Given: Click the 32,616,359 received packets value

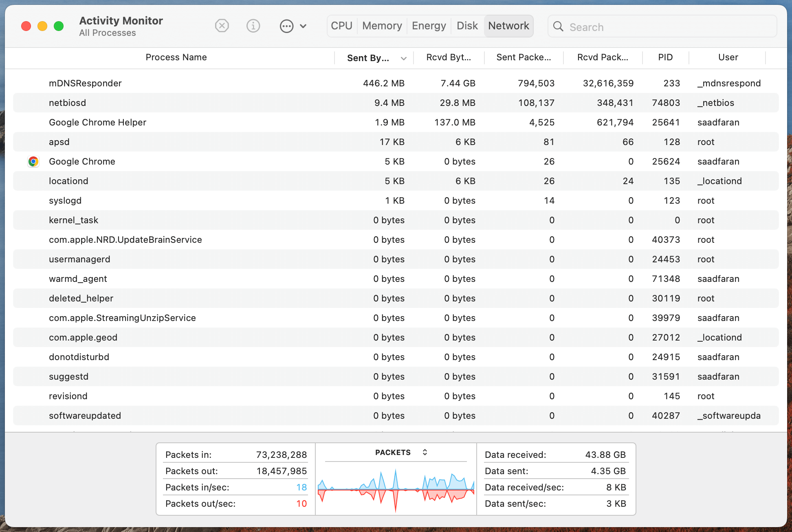Looking at the screenshot, I should tap(608, 83).
